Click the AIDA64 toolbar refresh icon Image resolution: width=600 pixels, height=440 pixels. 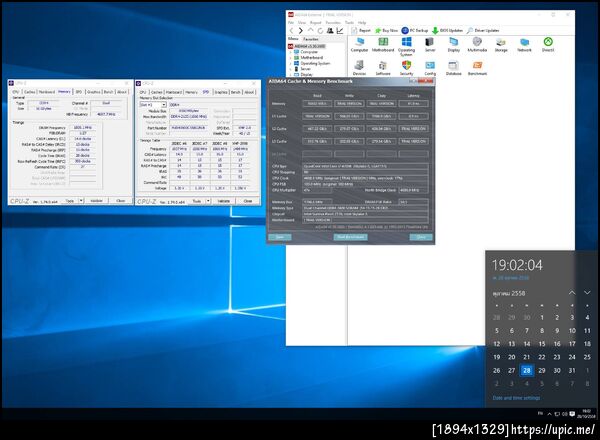(320, 30)
